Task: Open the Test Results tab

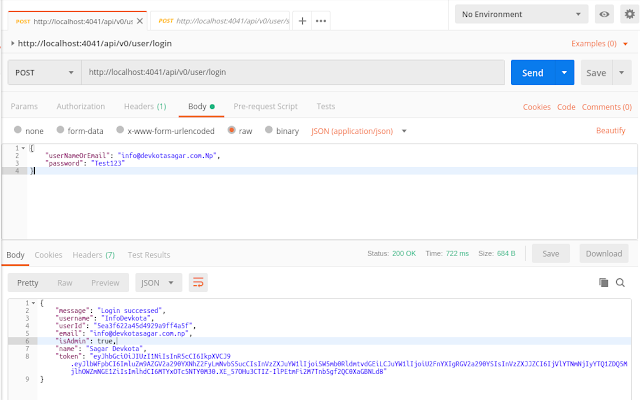Action: click(149, 255)
